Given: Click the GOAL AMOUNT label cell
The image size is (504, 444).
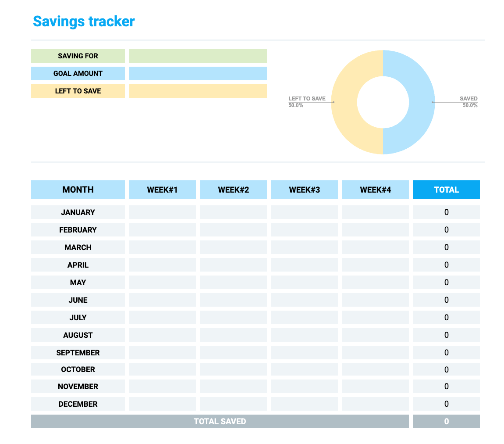Looking at the screenshot, I should 78,73.
